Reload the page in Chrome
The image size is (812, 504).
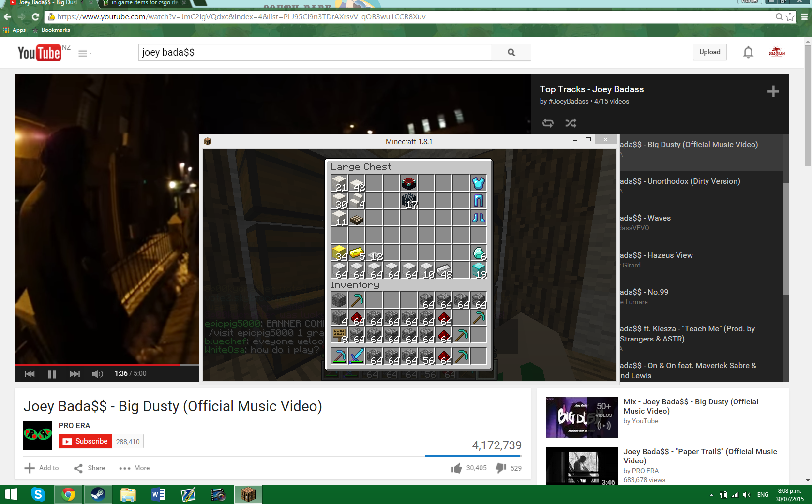point(35,16)
